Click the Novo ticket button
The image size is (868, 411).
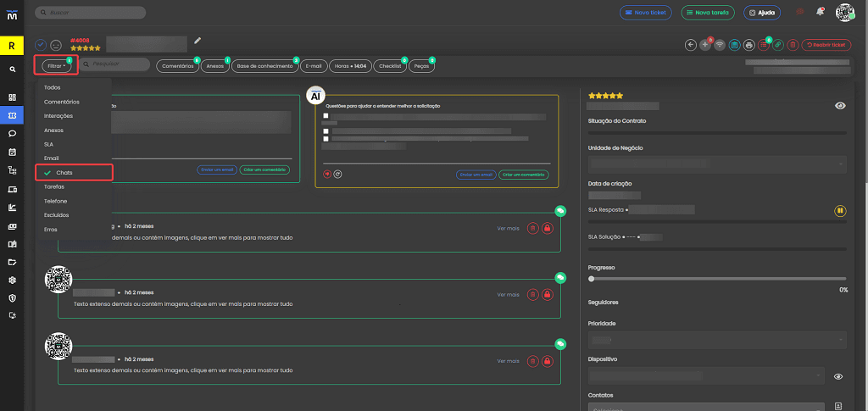645,12
